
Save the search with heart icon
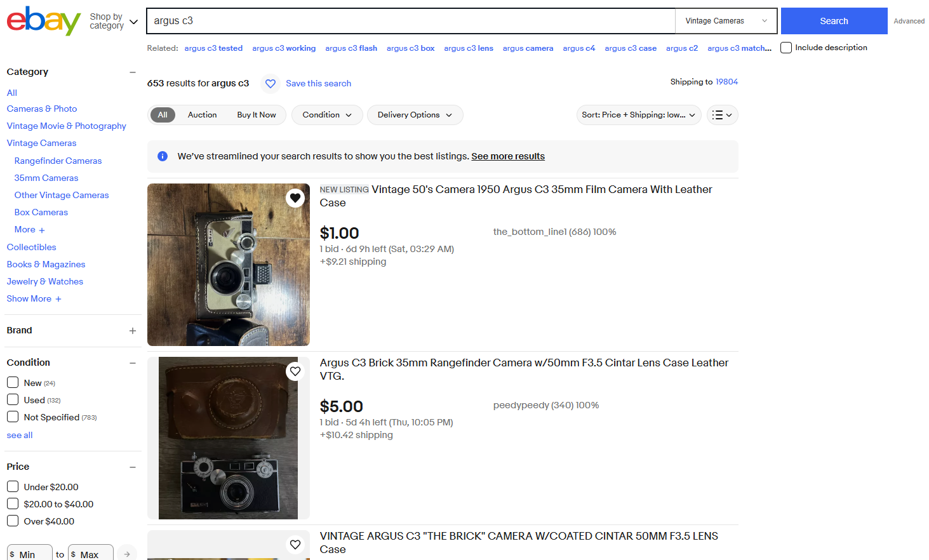(x=271, y=83)
